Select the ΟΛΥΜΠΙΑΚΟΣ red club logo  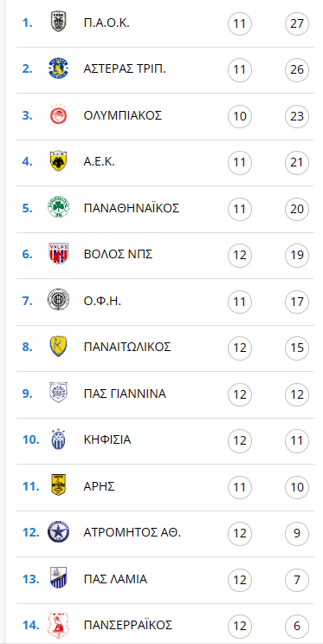(x=58, y=114)
